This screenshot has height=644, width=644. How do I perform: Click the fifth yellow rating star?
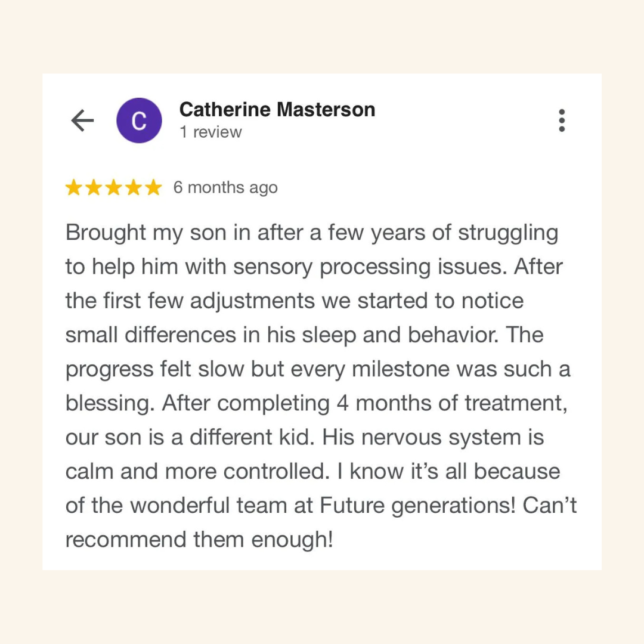pos(153,188)
